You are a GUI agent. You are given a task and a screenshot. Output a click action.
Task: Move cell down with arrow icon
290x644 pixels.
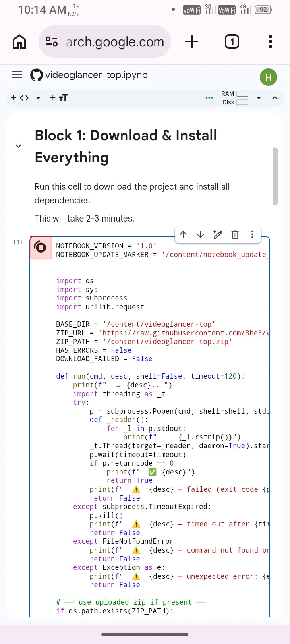pyautogui.click(x=201, y=234)
